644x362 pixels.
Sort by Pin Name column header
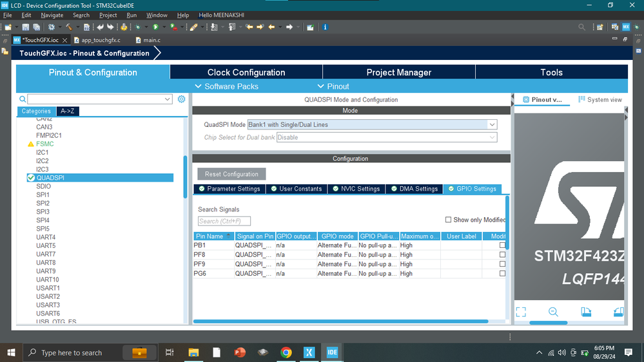(x=213, y=236)
